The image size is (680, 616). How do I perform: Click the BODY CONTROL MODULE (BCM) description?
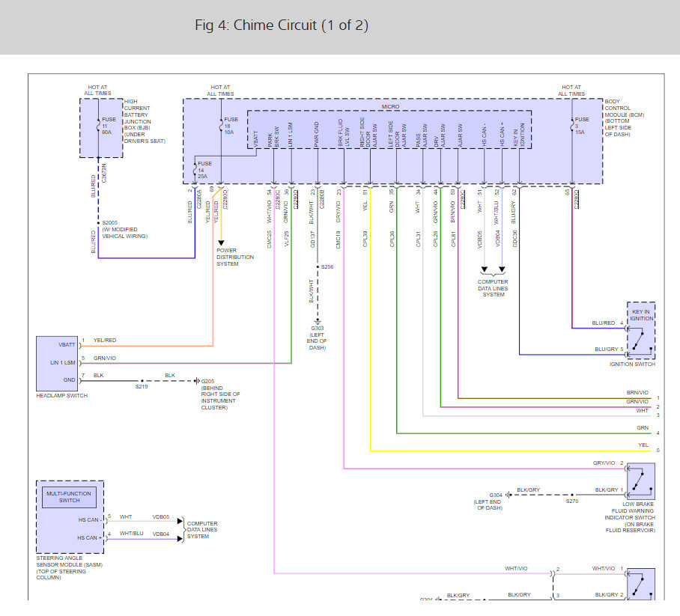tap(624, 118)
